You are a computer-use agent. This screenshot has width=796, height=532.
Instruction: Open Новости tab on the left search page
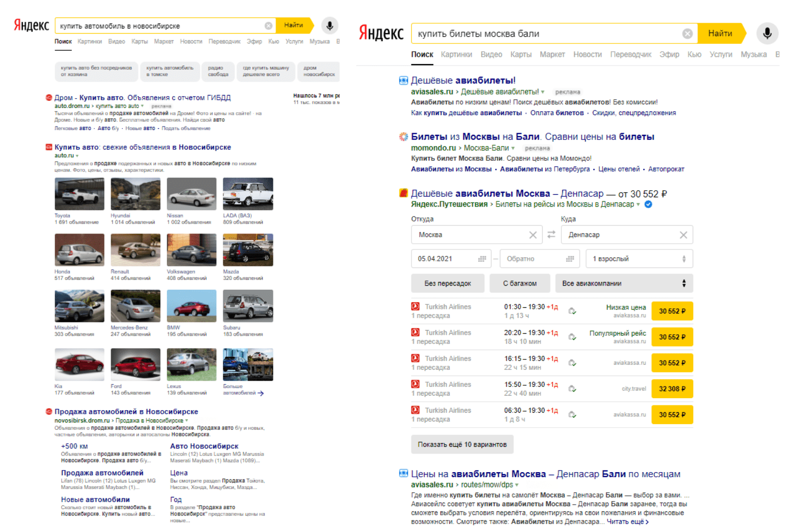coord(191,41)
